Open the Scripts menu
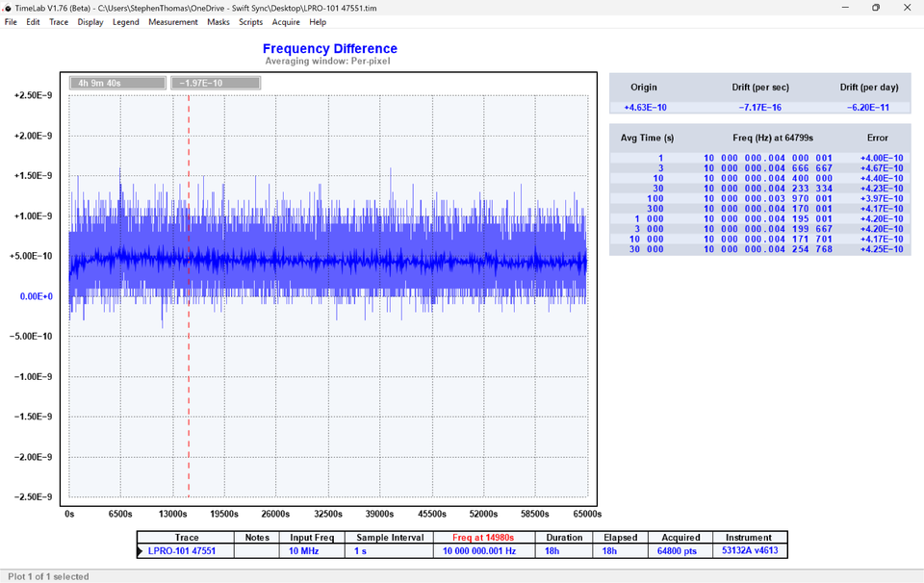The height and width of the screenshot is (583, 924). coord(250,22)
